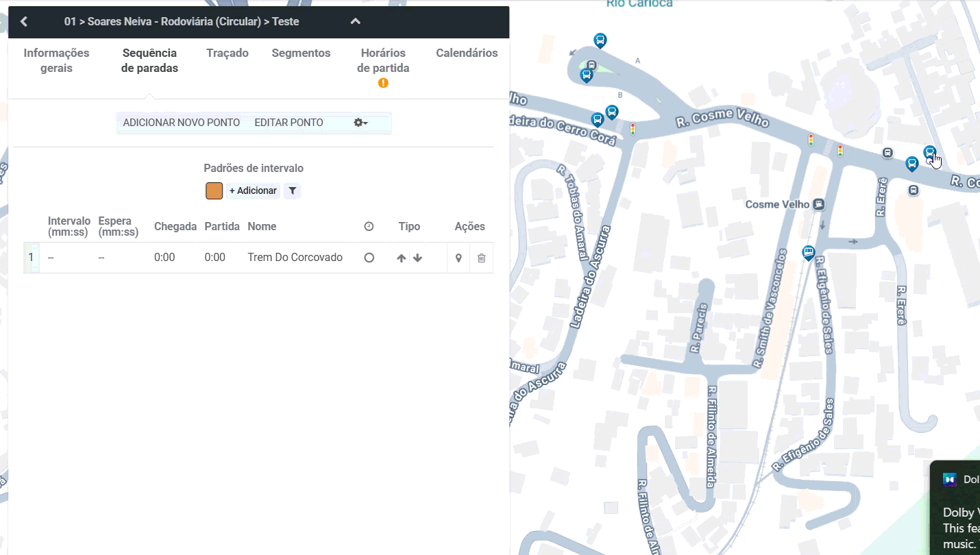
Task: Click the clock column header icon
Action: coord(369,226)
